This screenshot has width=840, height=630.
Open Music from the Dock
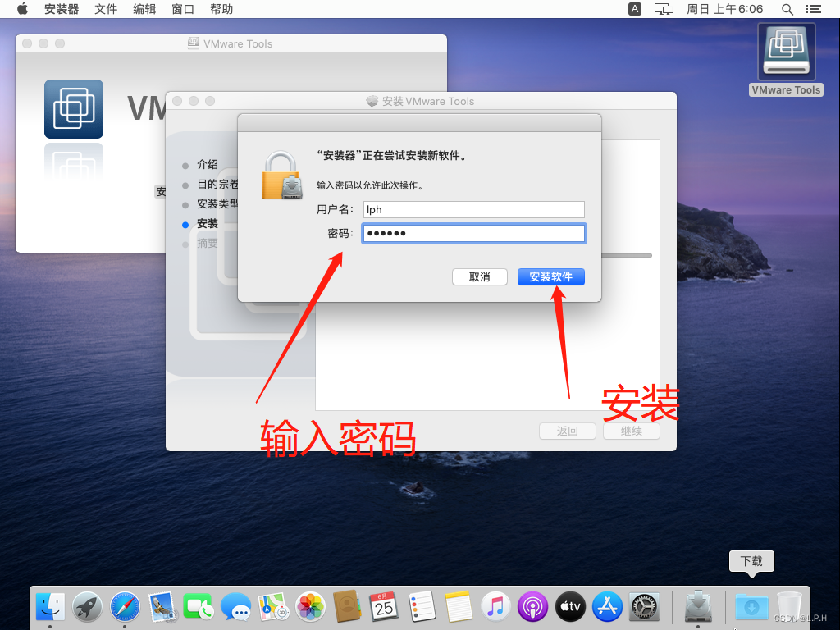[495, 606]
